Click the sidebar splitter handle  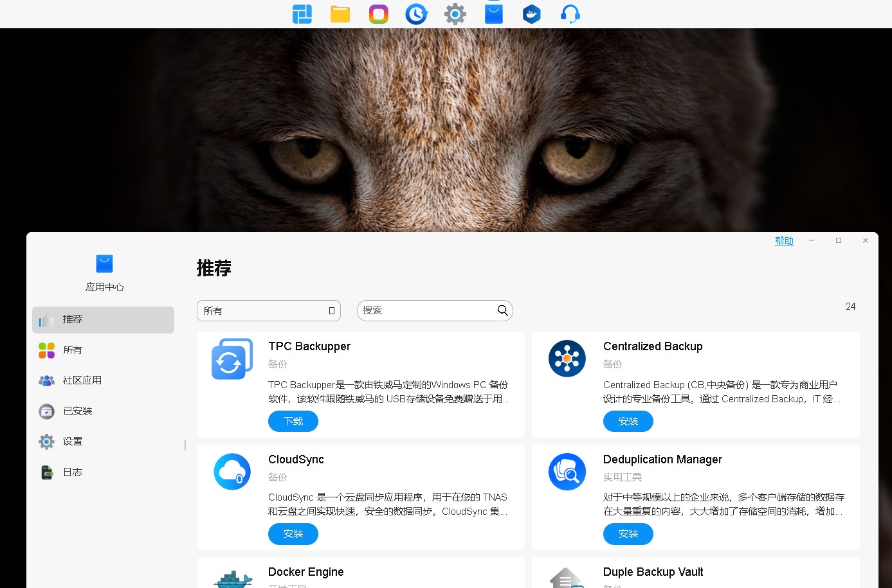pos(185,445)
